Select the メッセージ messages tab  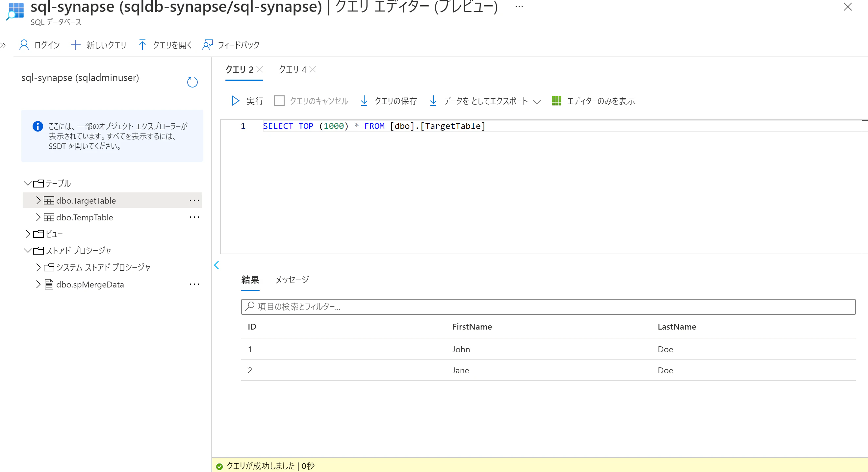tap(292, 280)
